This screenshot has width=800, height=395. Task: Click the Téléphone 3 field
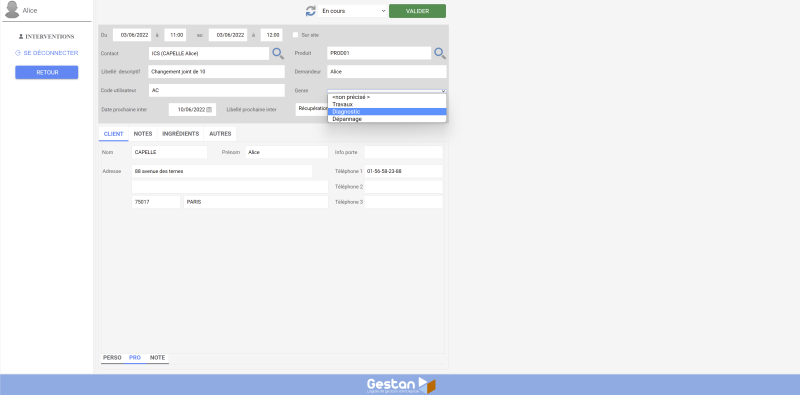tap(404, 202)
